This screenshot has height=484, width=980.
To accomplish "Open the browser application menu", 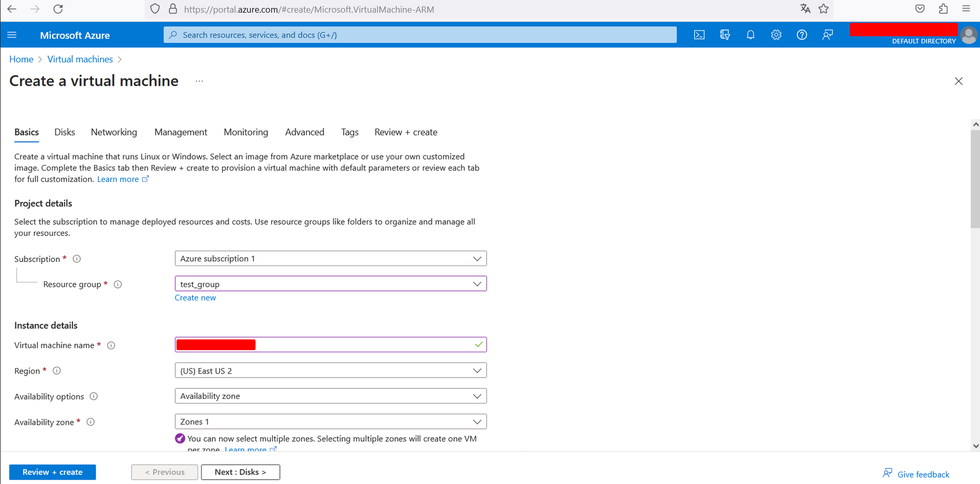I will [x=966, y=8].
